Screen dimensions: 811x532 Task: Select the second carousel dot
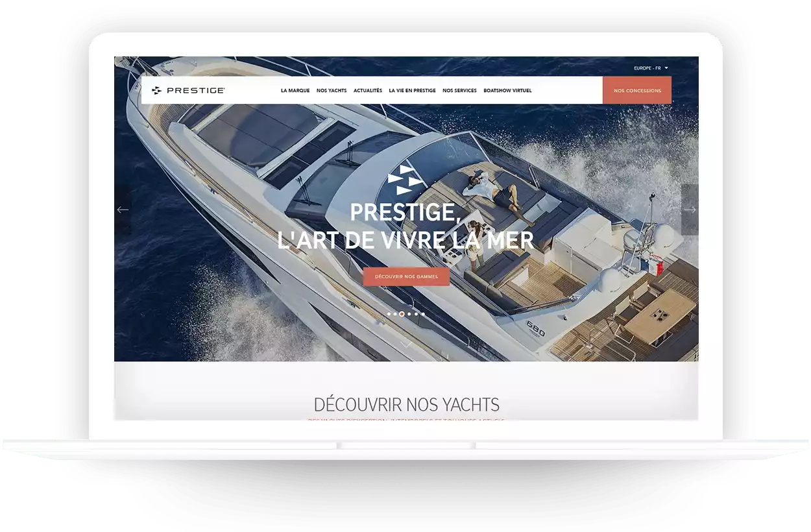tap(395, 314)
